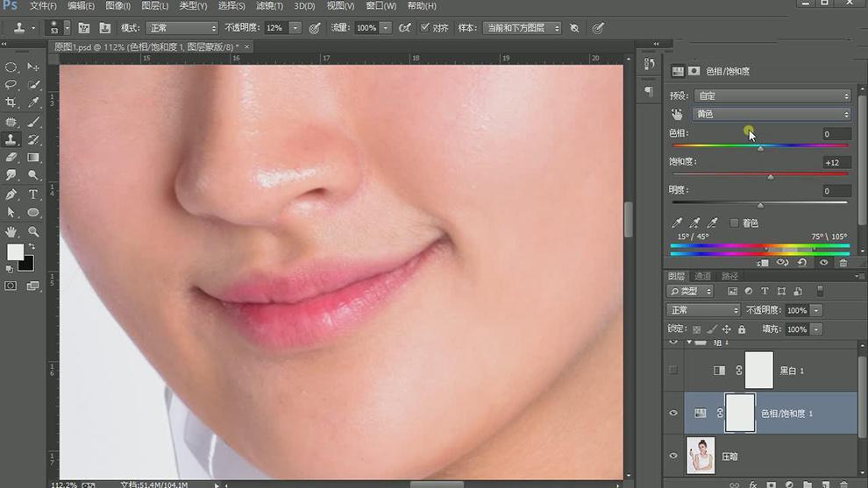Toggle the 对齐 (Aligned) checkbox
This screenshot has height=488, width=868.
[425, 28]
